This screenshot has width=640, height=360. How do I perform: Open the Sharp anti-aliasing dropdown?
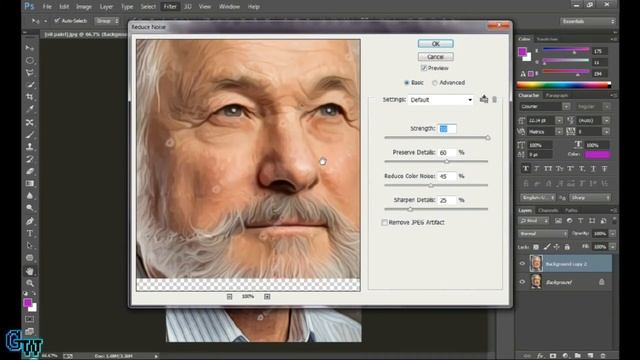point(590,198)
